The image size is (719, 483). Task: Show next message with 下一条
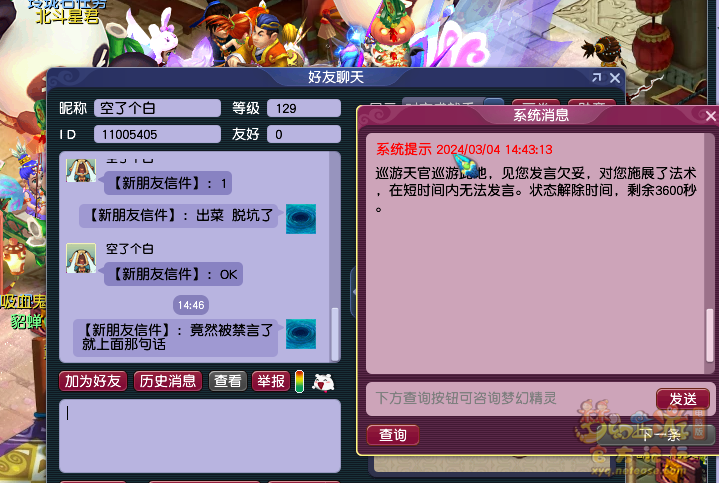pyautogui.click(x=661, y=434)
